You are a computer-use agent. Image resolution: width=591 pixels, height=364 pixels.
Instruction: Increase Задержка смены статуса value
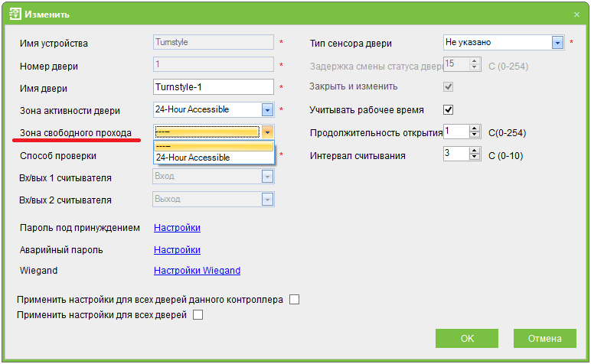tap(475, 61)
